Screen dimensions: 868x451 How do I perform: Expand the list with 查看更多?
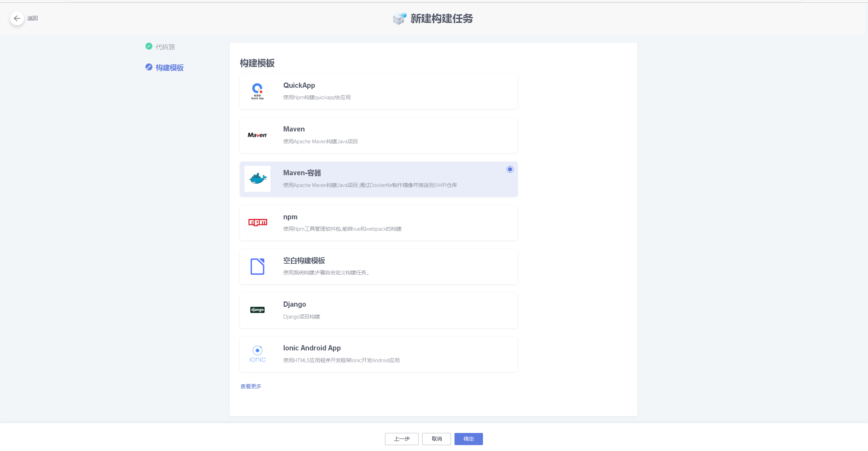click(251, 386)
